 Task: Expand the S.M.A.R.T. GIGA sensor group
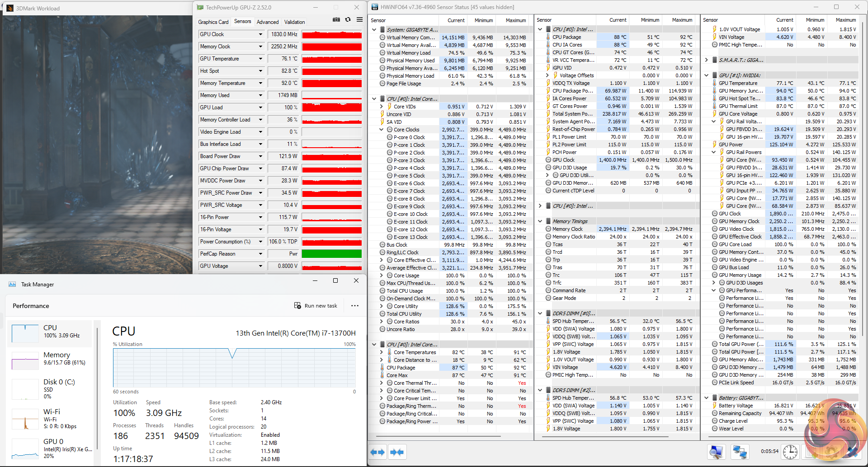coord(707,60)
